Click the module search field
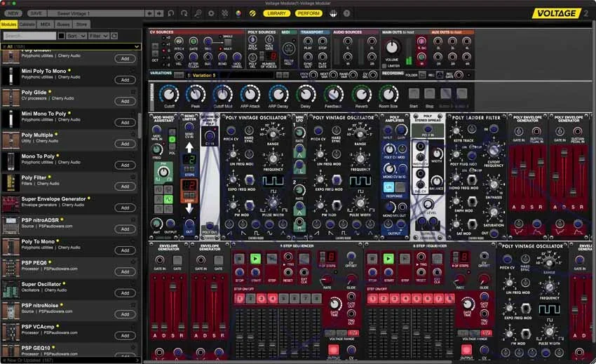The width and height of the screenshot is (596, 364). [29, 36]
